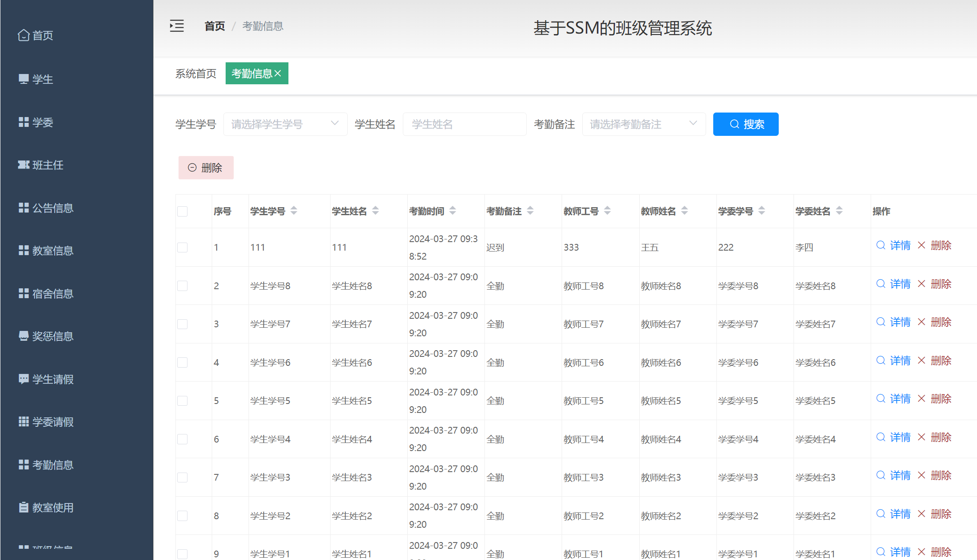Switch to the 系统首页 tab
Viewport: 977px width, 560px height.
point(196,74)
